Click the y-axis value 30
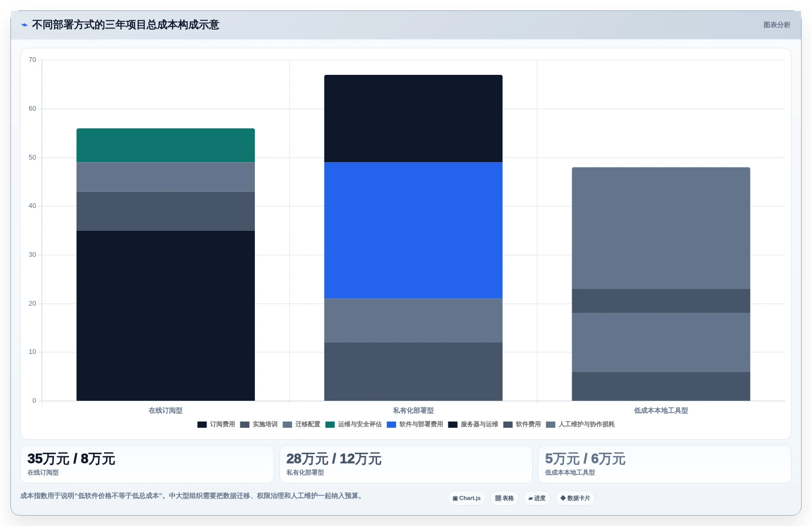Image resolution: width=812 pixels, height=526 pixels. [x=32, y=255]
